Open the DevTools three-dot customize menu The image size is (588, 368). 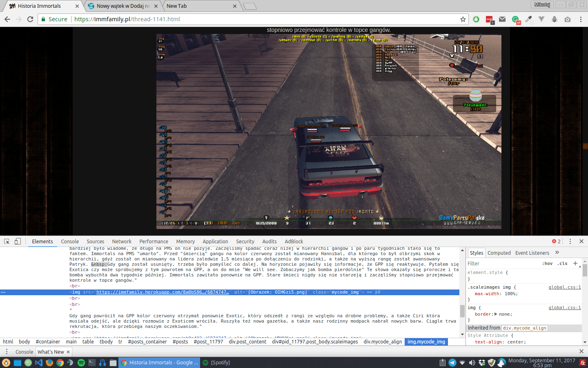pyautogui.click(x=570, y=241)
